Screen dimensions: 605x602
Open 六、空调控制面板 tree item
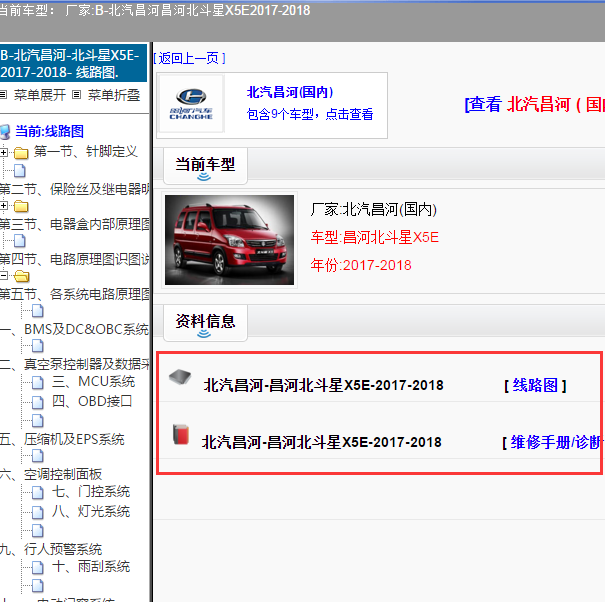pyautogui.click(x=51, y=474)
